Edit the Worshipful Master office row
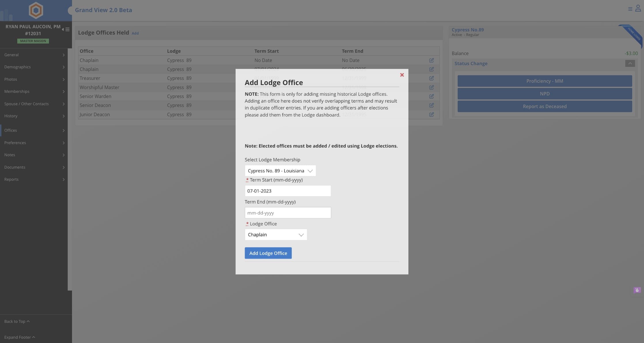The image size is (644, 343). tap(431, 87)
